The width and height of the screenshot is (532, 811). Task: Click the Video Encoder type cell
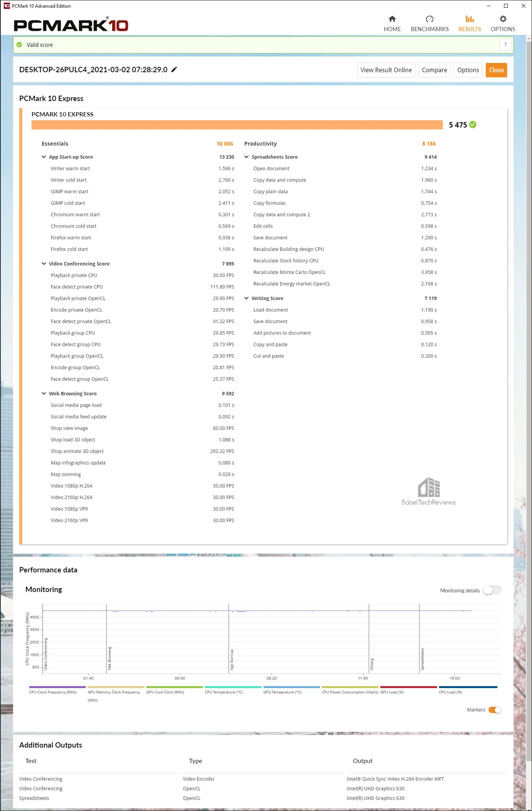point(199,779)
